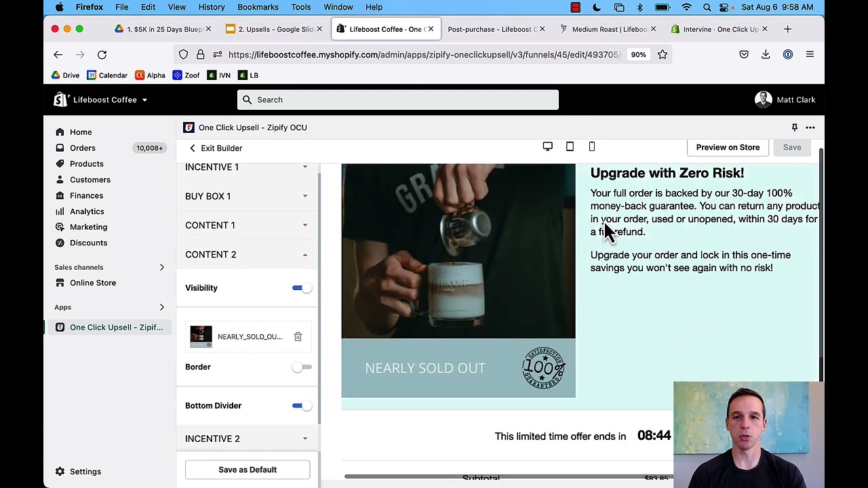
Task: Open Matt Clark account menu
Action: tap(785, 100)
